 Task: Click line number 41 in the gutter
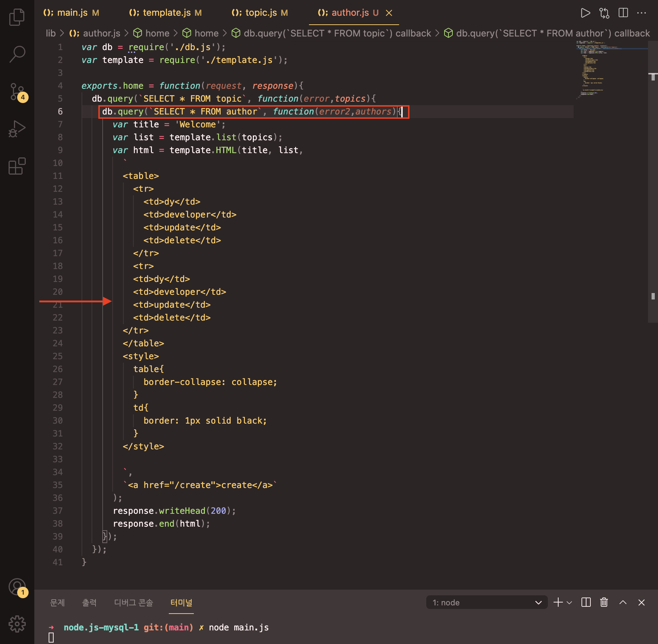click(x=58, y=562)
